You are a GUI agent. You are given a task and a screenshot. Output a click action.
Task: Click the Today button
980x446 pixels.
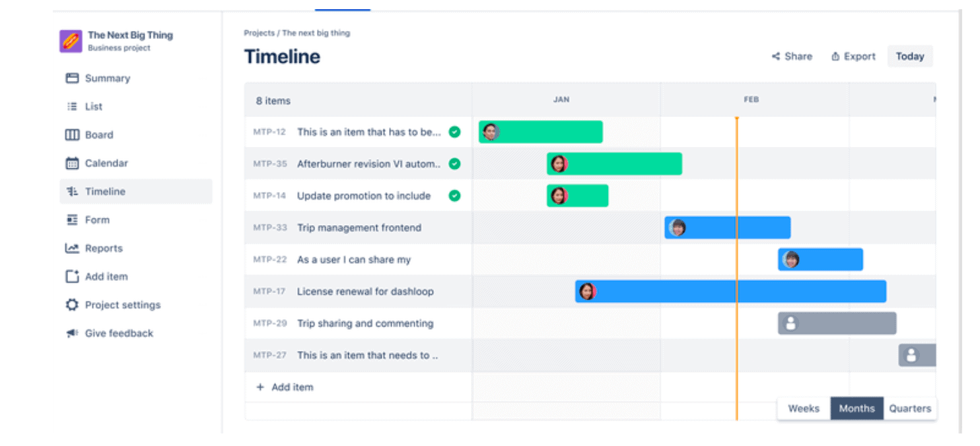[x=910, y=56]
